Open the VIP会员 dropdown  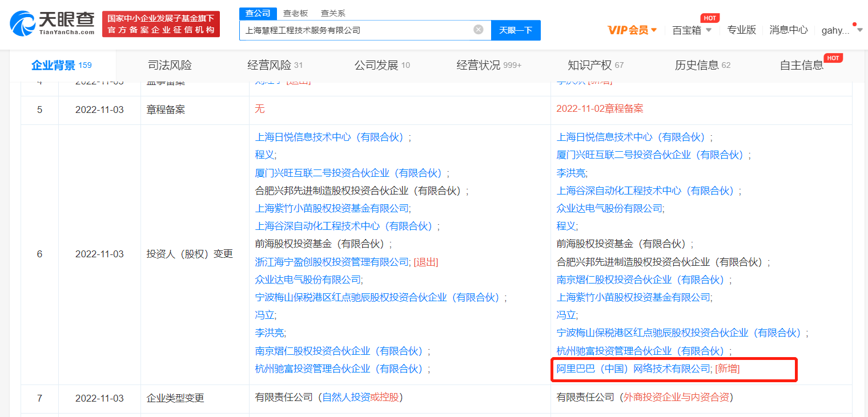point(632,30)
